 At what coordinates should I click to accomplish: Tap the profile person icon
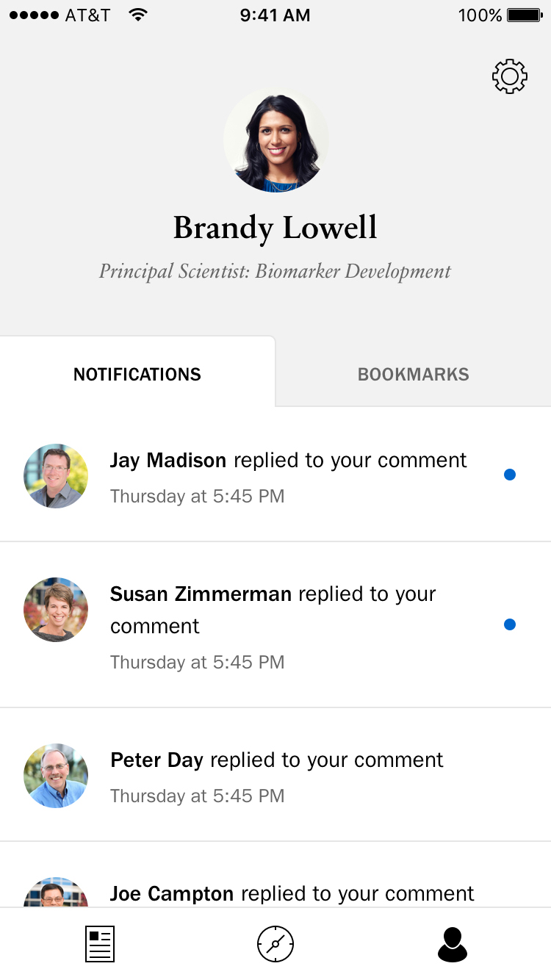(452, 944)
